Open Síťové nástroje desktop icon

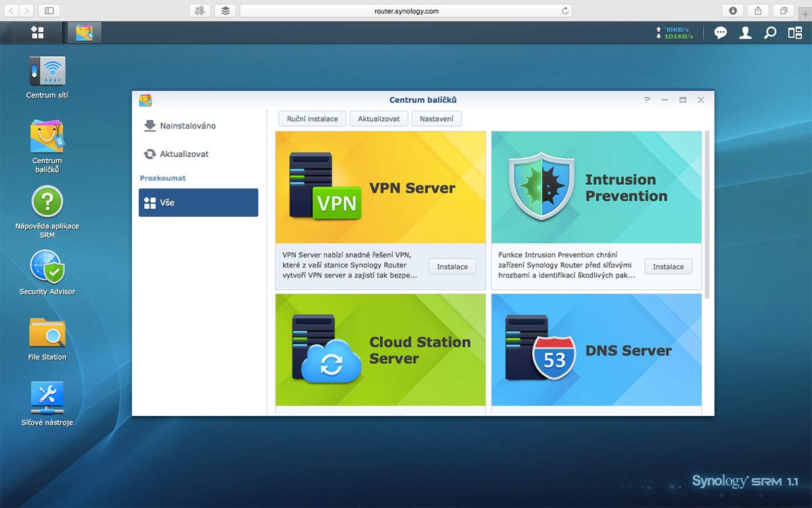tap(47, 398)
